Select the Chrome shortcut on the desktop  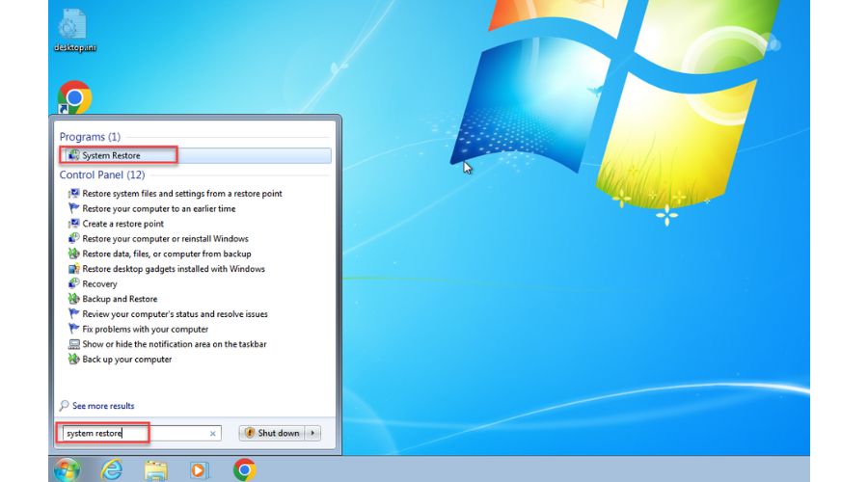coord(74,97)
